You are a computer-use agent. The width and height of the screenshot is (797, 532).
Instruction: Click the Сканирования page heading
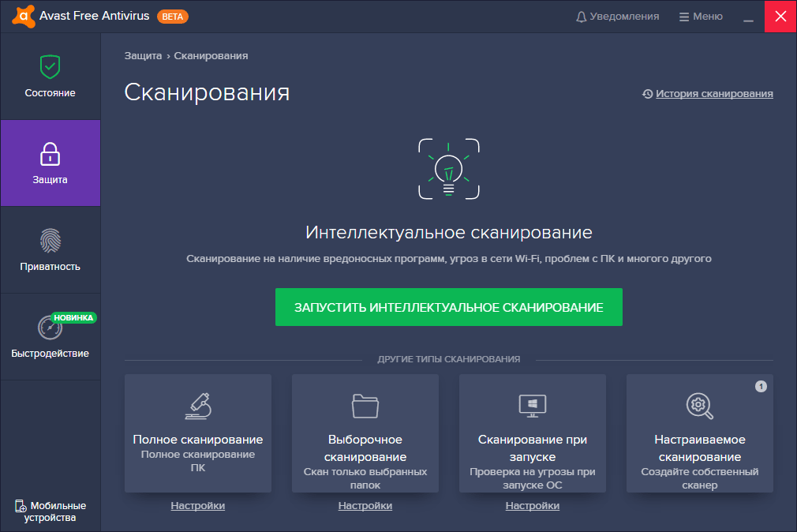click(207, 92)
